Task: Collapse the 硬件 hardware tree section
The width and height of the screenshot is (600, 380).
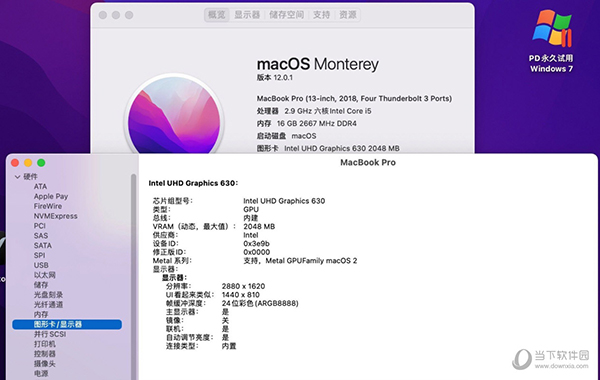Action: [17, 177]
